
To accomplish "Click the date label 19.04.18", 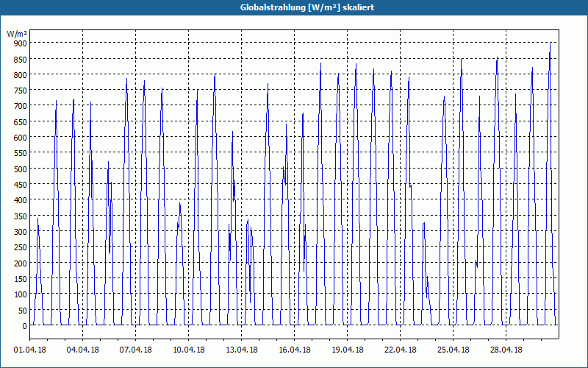I will (x=347, y=350).
